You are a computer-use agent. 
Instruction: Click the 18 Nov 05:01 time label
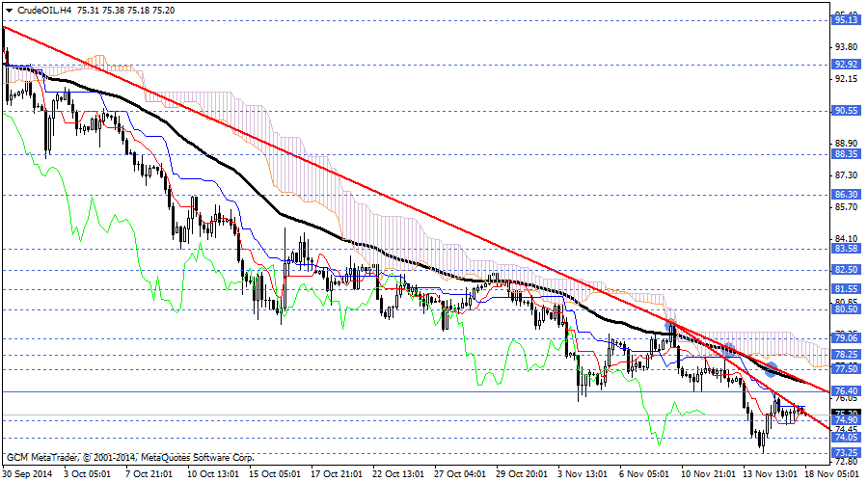click(833, 474)
